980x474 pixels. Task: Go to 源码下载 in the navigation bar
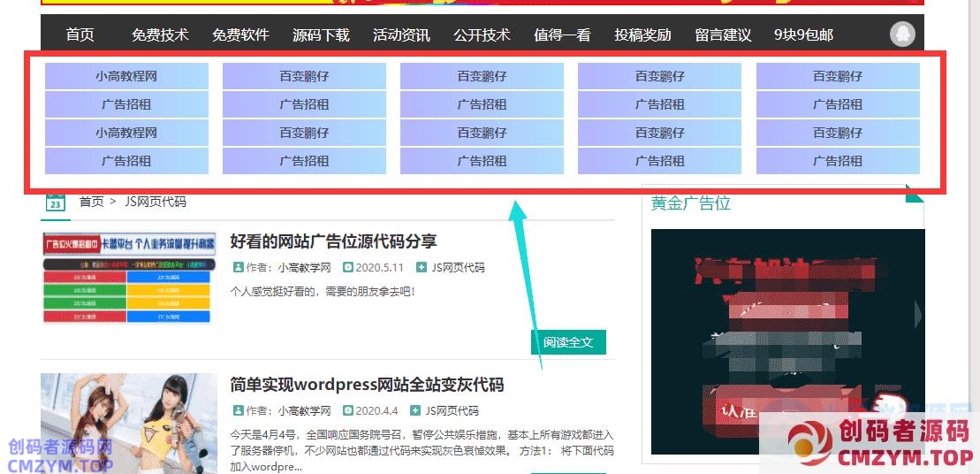point(321,34)
